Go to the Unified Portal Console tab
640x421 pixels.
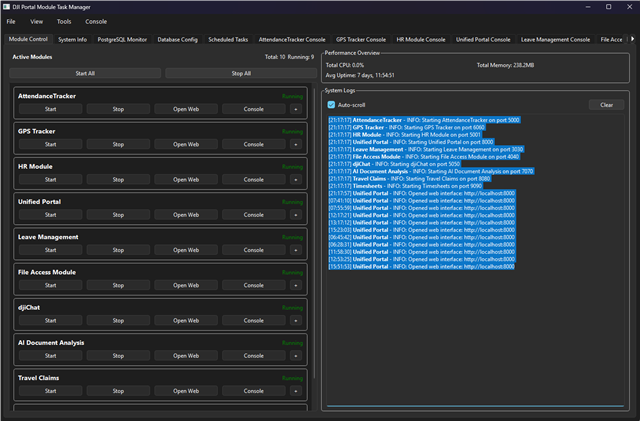[483, 40]
